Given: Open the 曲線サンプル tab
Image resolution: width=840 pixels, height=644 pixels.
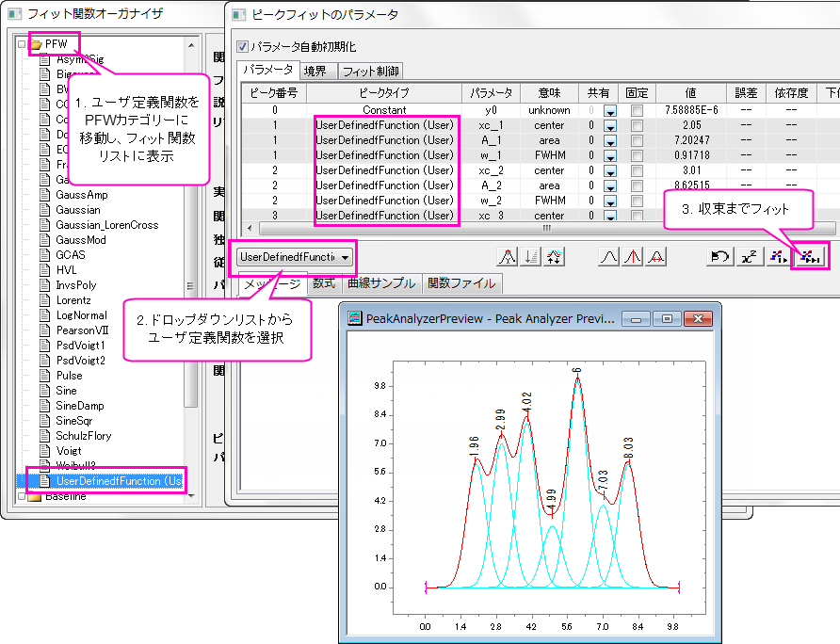Looking at the screenshot, I should pos(381,282).
